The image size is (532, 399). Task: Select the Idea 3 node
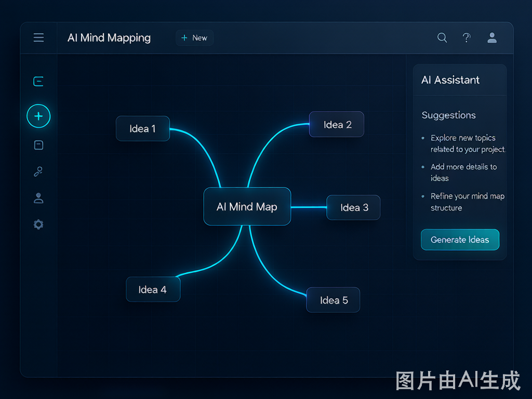point(353,207)
